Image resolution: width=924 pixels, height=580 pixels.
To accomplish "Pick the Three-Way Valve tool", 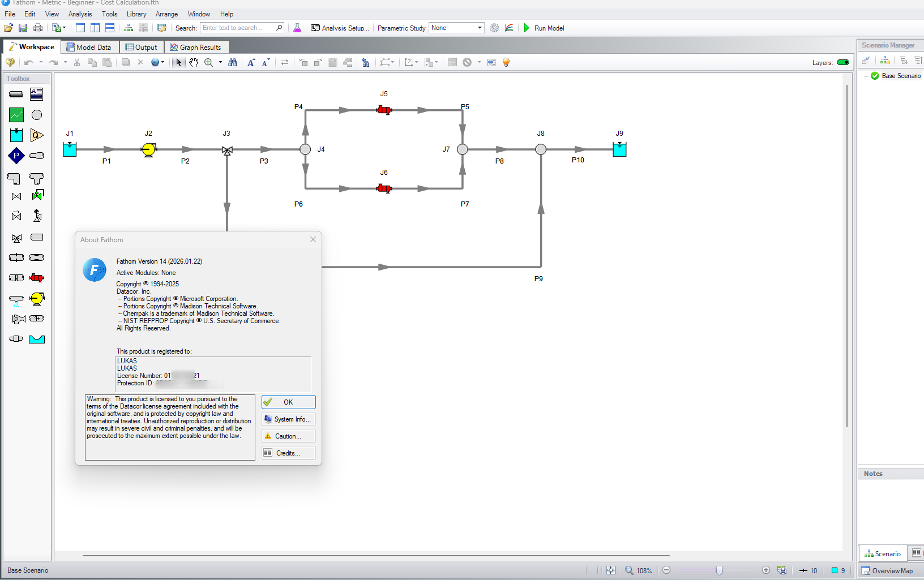I will [16, 238].
